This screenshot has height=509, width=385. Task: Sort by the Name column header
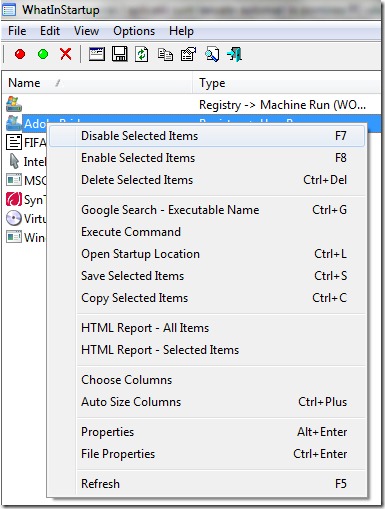click(x=97, y=83)
